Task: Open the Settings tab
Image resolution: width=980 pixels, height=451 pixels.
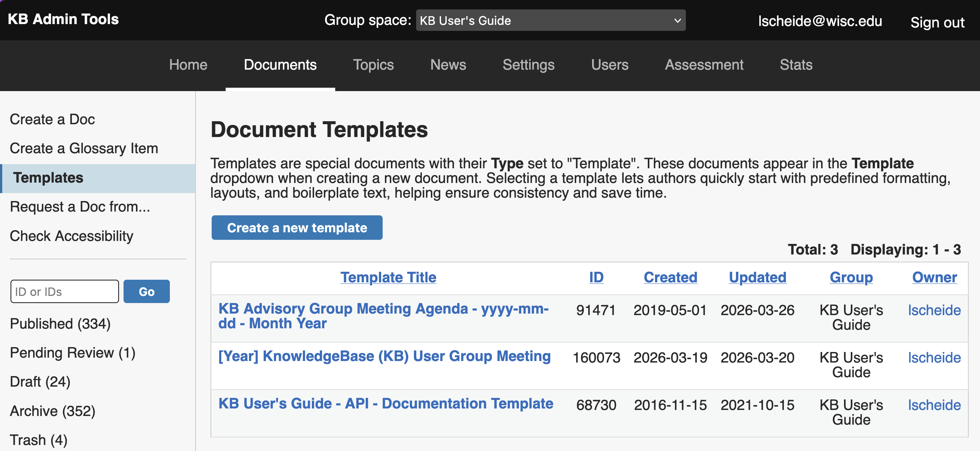Action: pyautogui.click(x=528, y=65)
